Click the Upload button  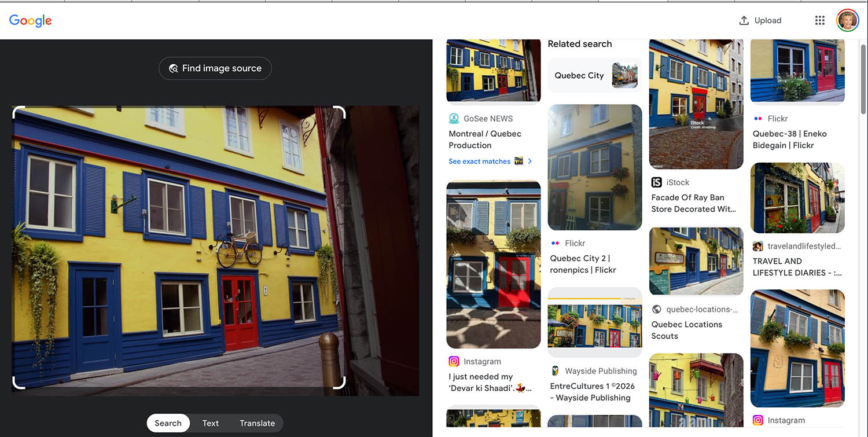760,20
